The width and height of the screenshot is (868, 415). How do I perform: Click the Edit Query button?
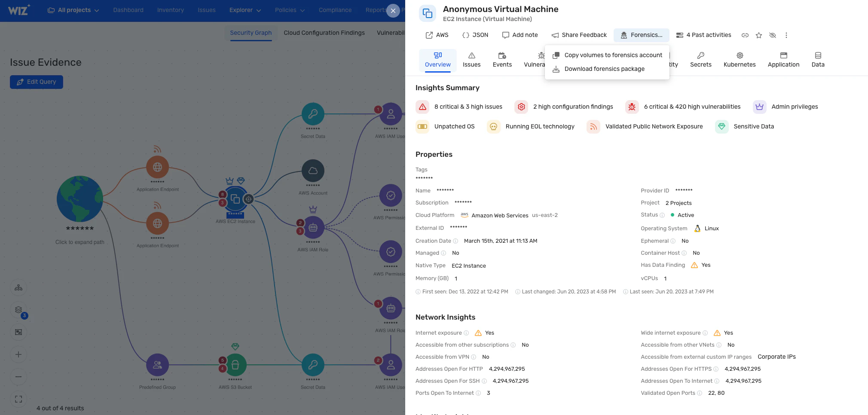click(x=37, y=82)
